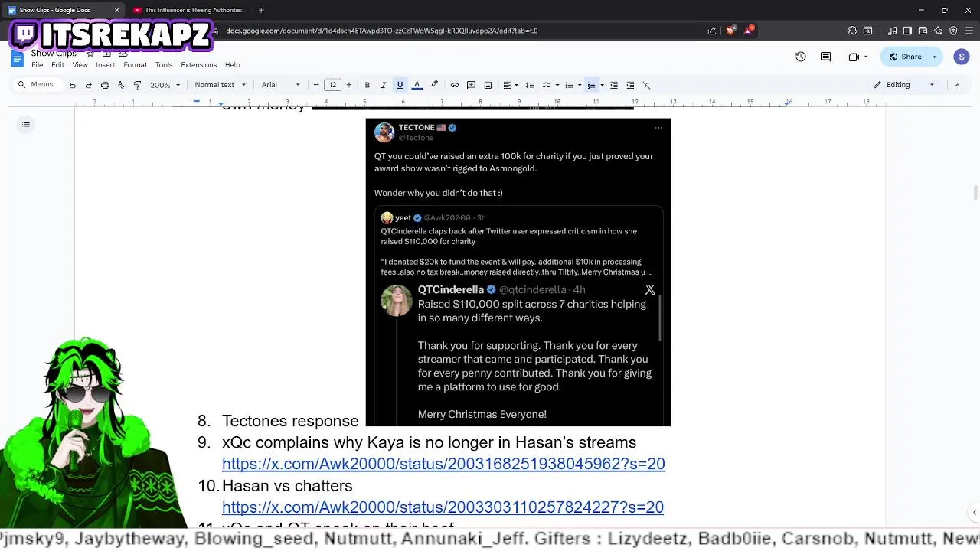Screen dimensions: 980x551
Task: Open the View menu
Action: point(80,65)
